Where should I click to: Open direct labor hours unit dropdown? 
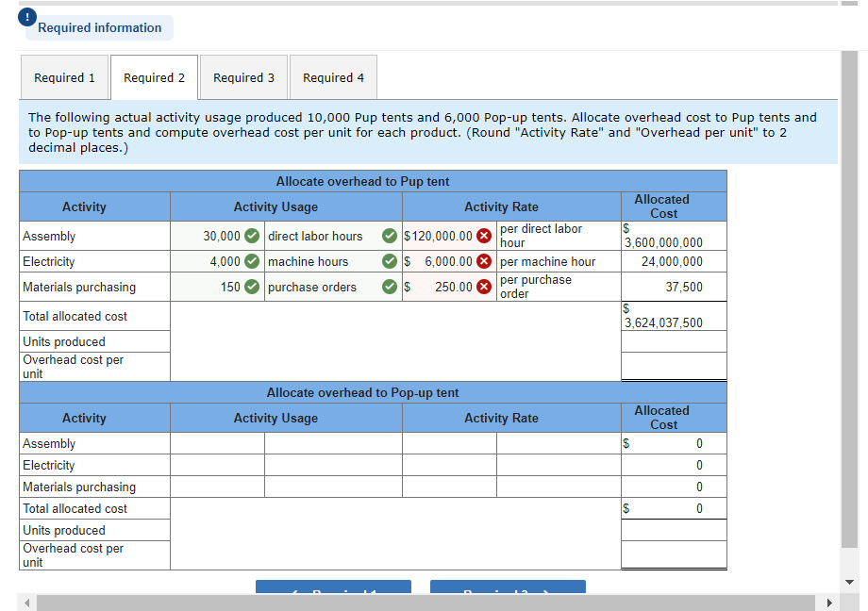coord(333,236)
